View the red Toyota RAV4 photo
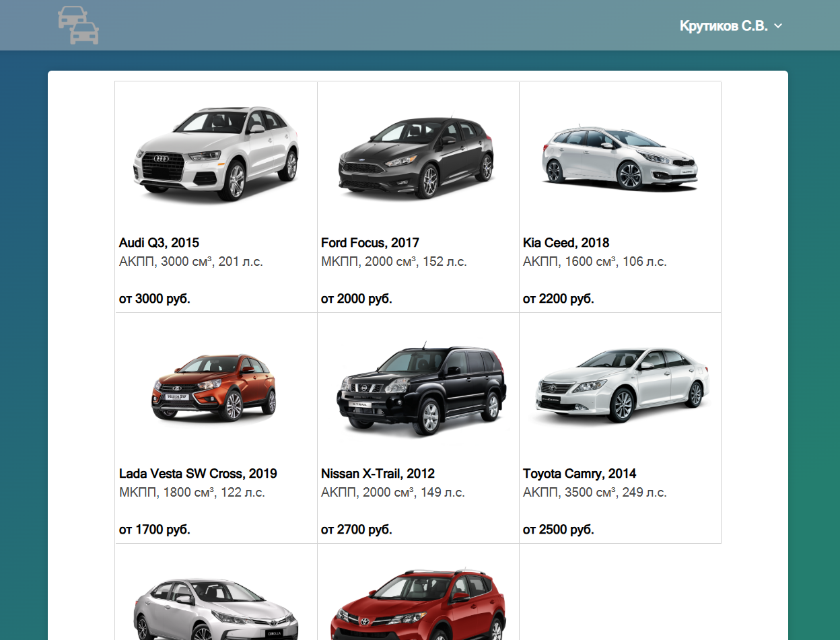 [418, 604]
